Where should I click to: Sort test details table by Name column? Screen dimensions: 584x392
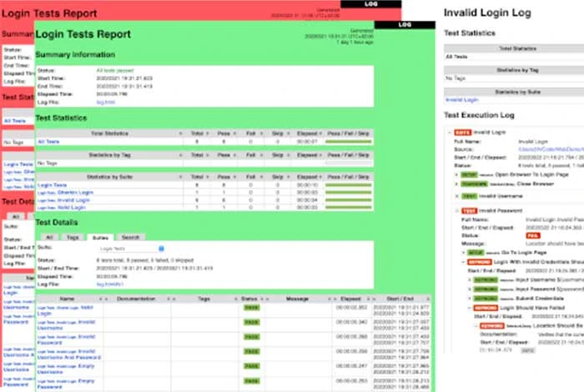coord(67,299)
